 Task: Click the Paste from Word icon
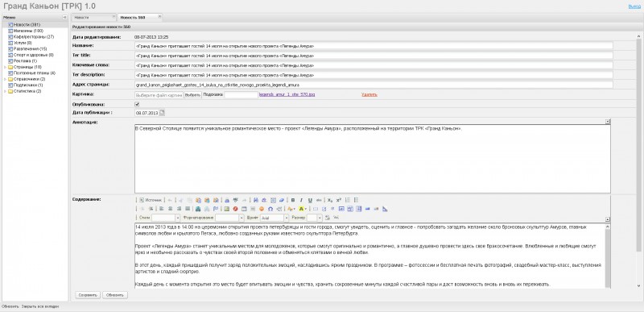click(216, 200)
